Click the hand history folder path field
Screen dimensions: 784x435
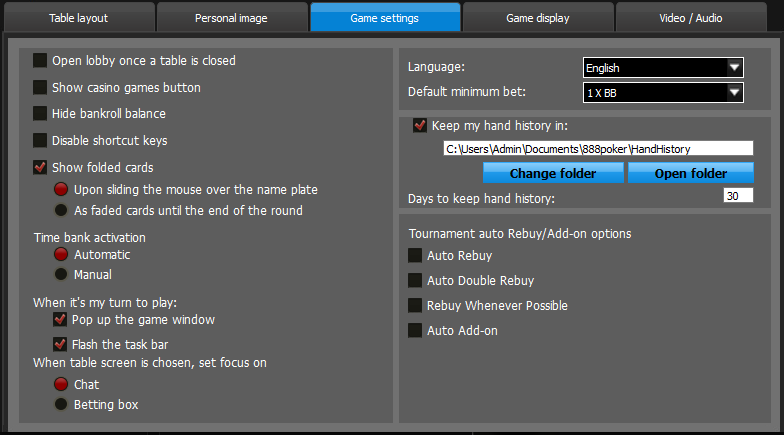point(598,148)
